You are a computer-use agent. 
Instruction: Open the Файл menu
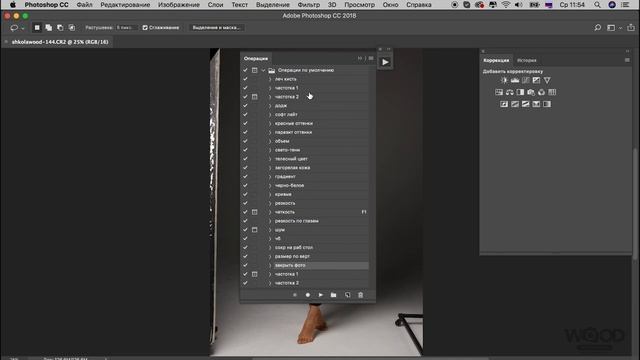(x=84, y=5)
